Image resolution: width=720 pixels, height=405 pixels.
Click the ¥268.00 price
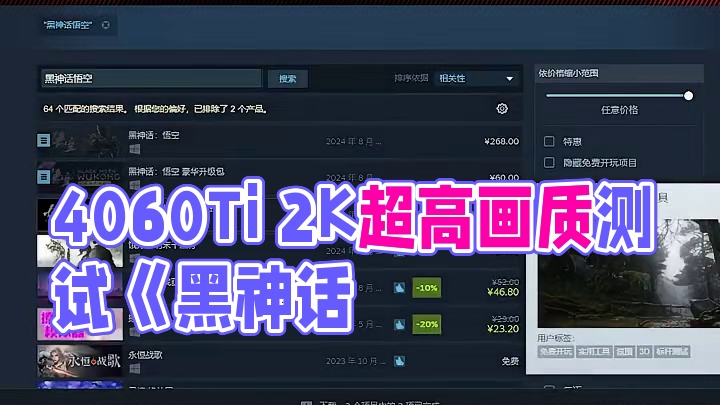click(x=501, y=141)
